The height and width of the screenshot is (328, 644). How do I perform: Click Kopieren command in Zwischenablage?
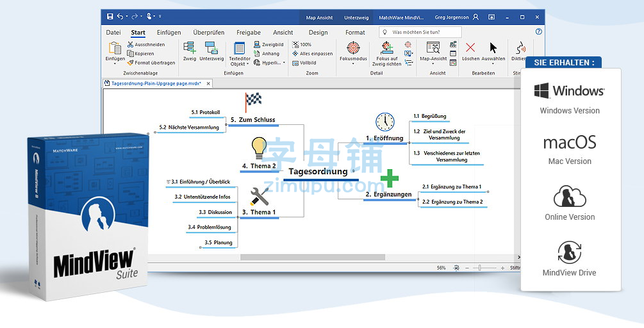[140, 54]
